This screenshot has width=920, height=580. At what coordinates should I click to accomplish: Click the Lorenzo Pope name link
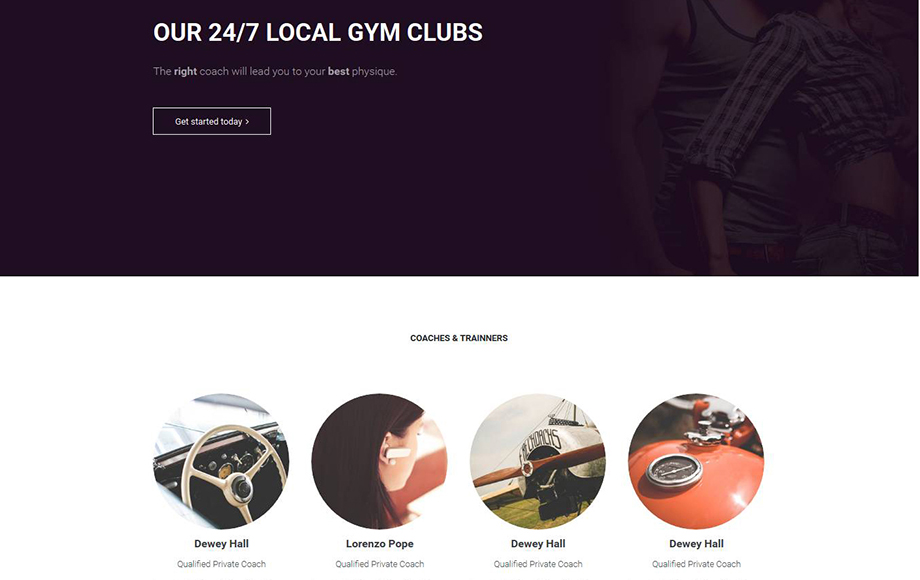[x=380, y=544]
